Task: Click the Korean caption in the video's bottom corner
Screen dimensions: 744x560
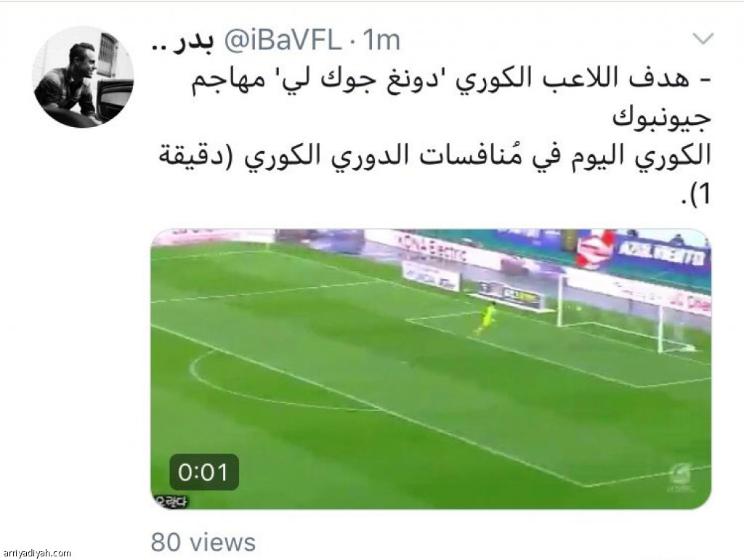Action: (x=171, y=502)
